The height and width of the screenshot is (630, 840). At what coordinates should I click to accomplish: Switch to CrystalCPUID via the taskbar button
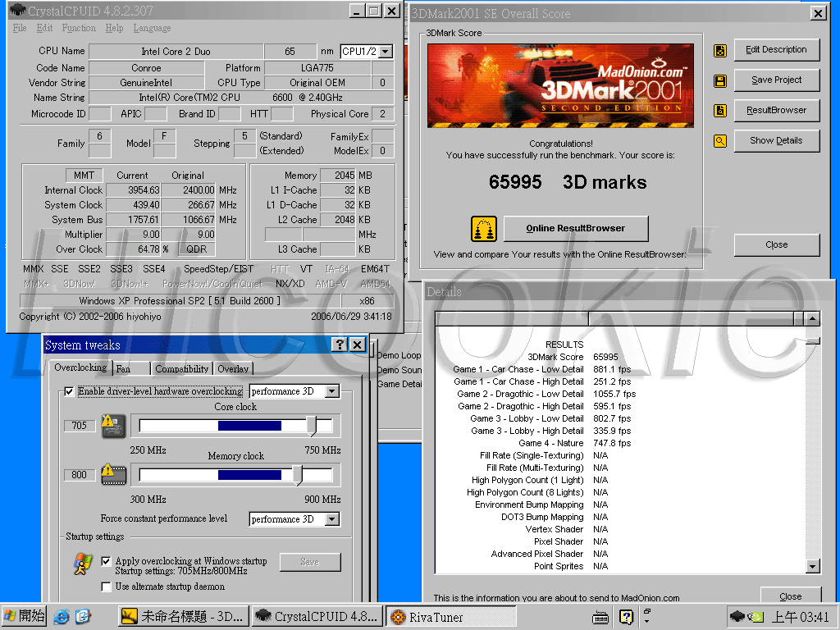coord(318,617)
